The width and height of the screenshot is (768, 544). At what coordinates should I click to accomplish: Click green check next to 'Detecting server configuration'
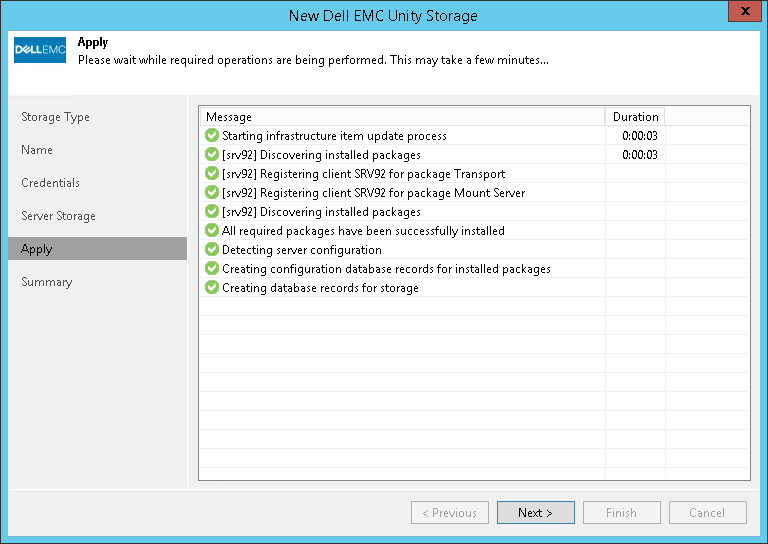[x=212, y=250]
